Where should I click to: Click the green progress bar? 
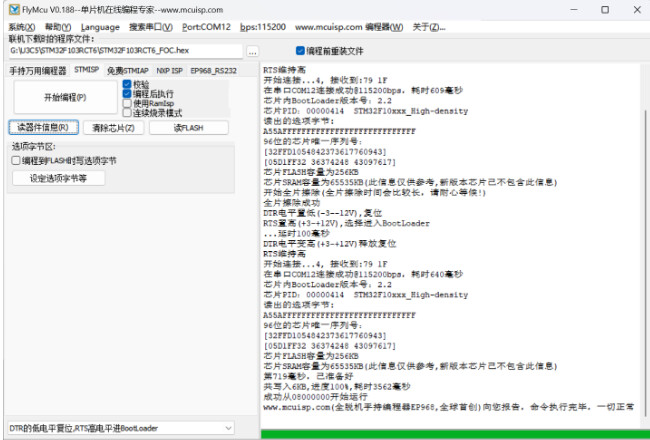pyautogui.click(x=455, y=434)
